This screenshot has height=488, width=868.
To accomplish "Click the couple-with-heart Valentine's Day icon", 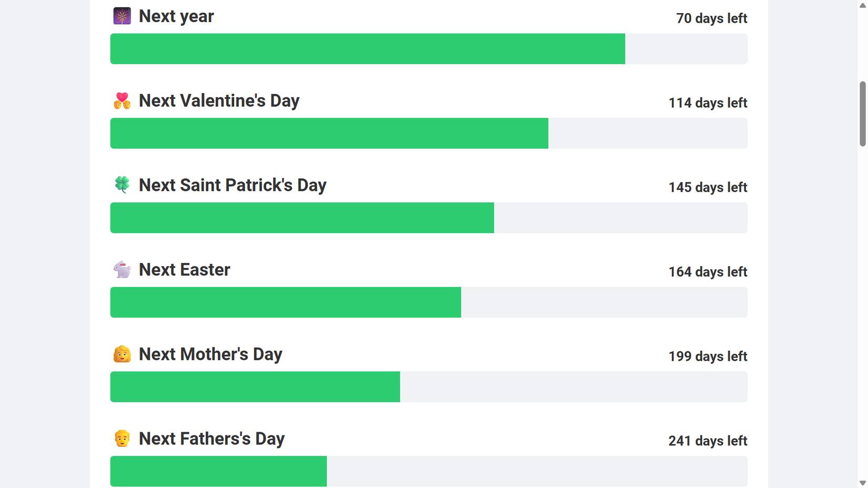I will 122,100.
